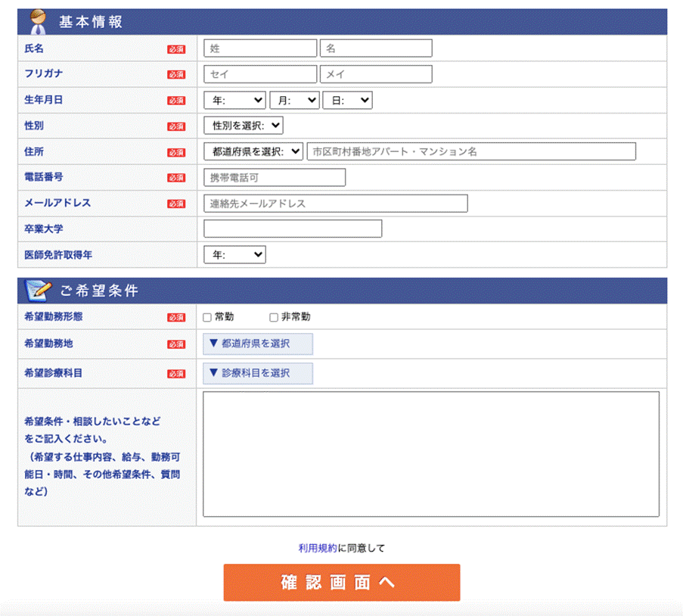Open the birth day 日 dropdown
This screenshot has height=616, width=683.
coord(347,101)
